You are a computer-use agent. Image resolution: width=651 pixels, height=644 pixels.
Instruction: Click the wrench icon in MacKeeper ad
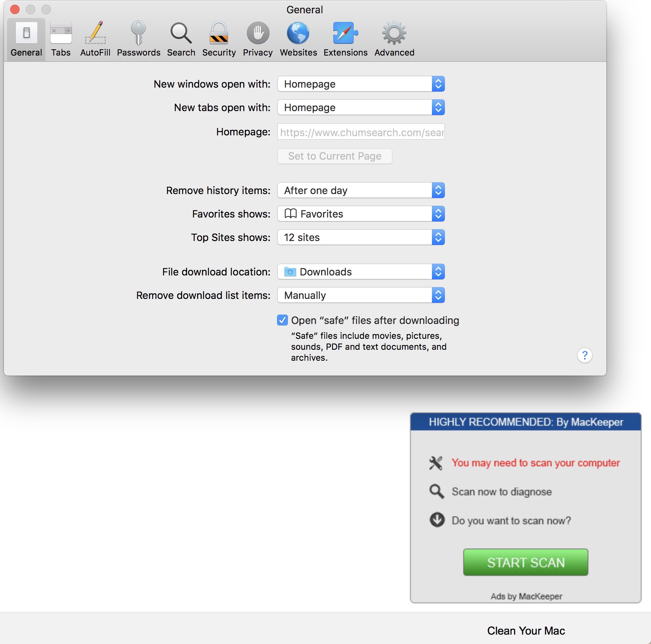(436, 463)
